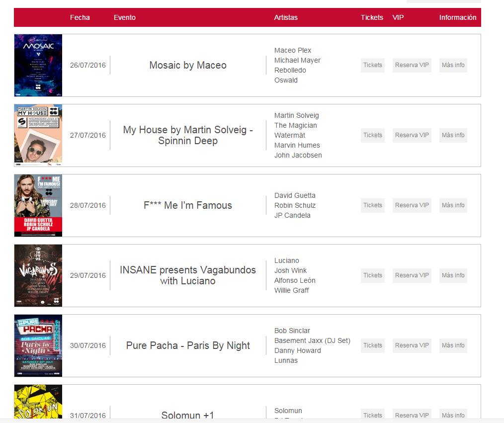Open the My House Martin Solveig poster
Screen dimensions: 504x423
(38, 135)
